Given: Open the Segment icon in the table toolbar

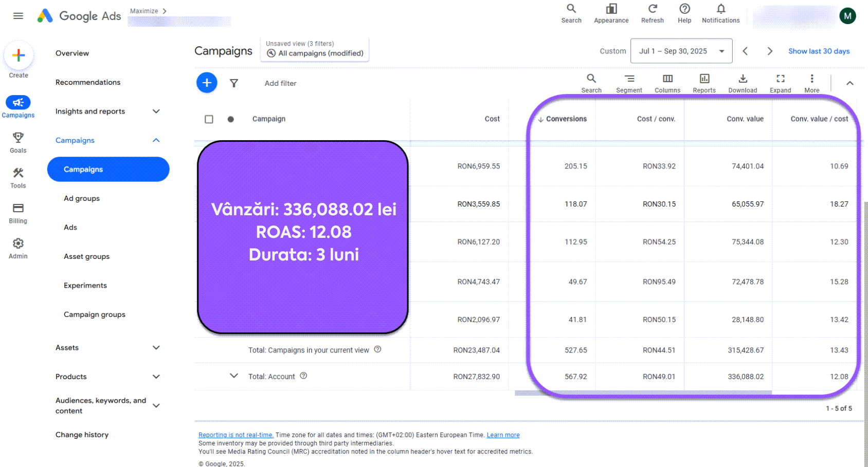Looking at the screenshot, I should (x=629, y=82).
